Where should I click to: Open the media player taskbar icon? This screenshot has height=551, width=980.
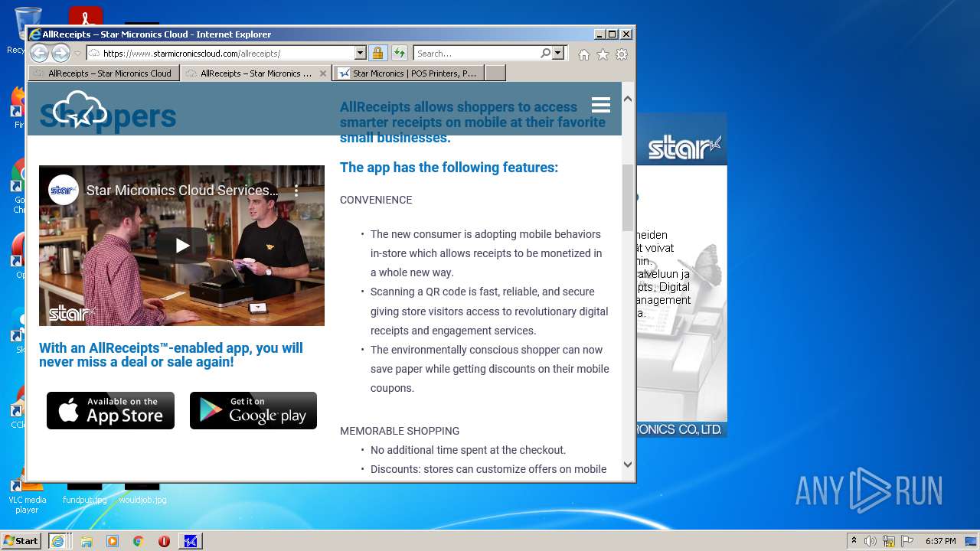113,541
